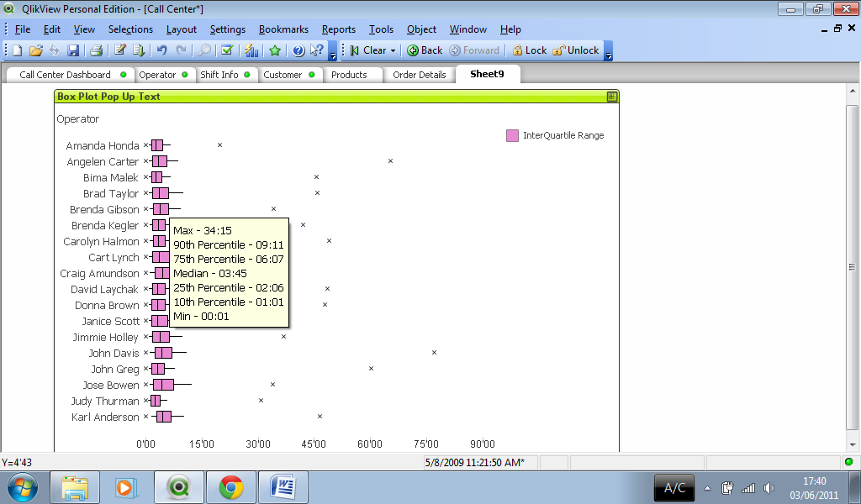Select operator Jose Bowen label
The image size is (861, 504).
(x=111, y=386)
